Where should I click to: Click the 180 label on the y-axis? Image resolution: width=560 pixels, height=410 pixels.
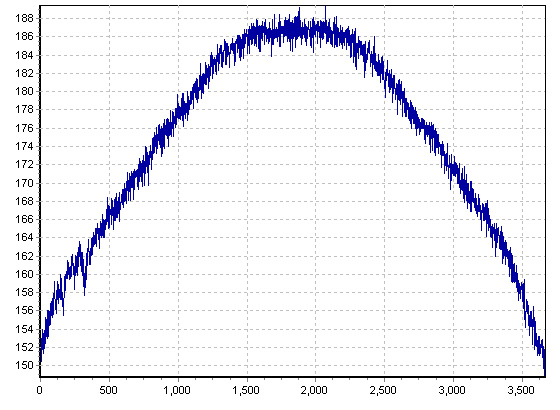tap(24, 91)
